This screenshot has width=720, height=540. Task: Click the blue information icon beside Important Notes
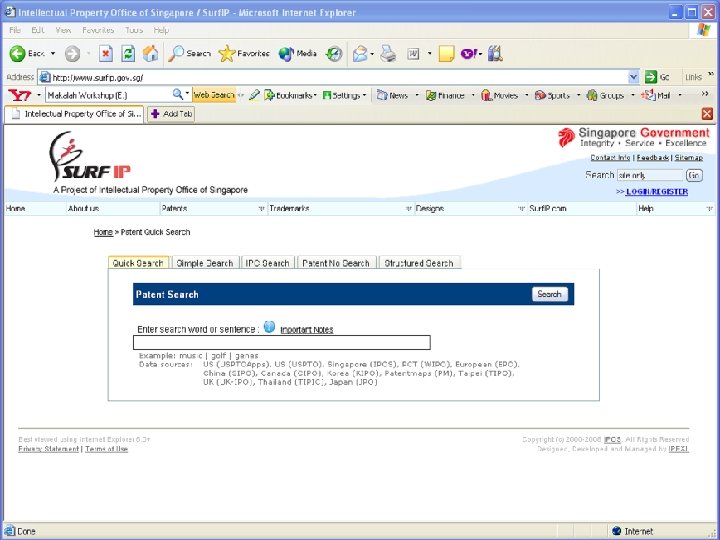coord(270,327)
